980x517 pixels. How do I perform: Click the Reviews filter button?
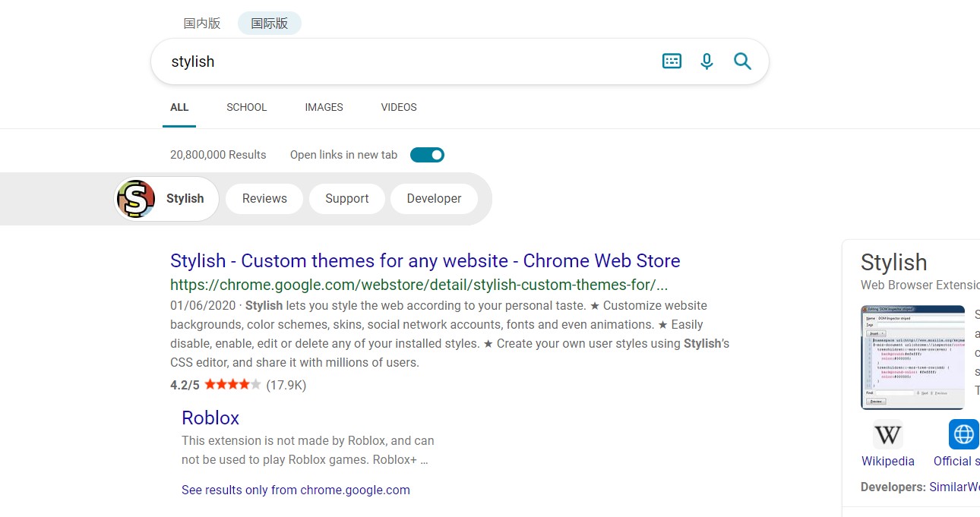pos(264,199)
